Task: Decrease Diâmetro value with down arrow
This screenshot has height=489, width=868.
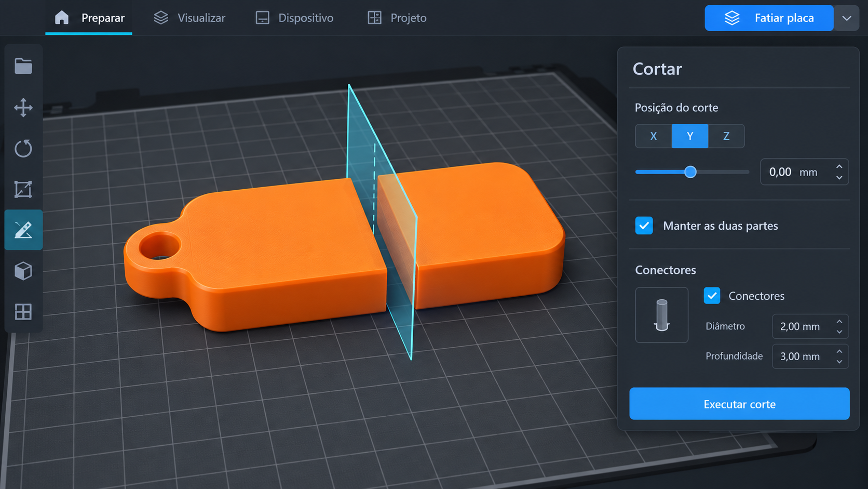Action: point(839,332)
